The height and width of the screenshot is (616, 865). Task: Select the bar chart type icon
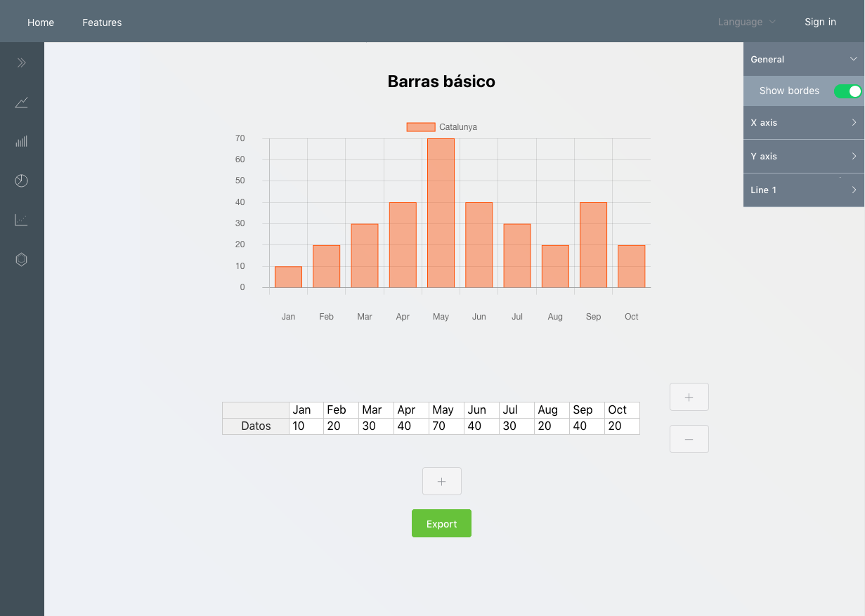(21, 141)
